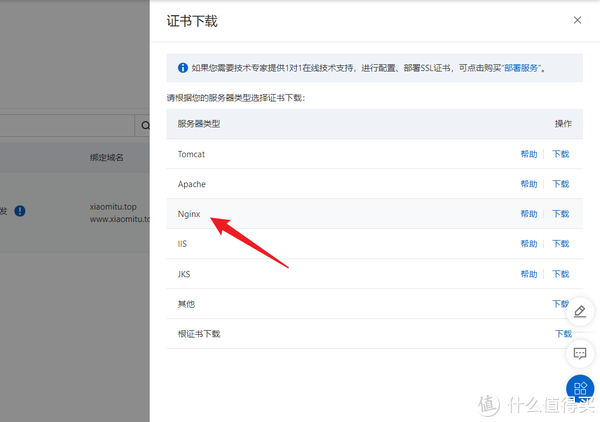The height and width of the screenshot is (422, 600).
Task: Select the 其他 row label
Action: (x=186, y=304)
